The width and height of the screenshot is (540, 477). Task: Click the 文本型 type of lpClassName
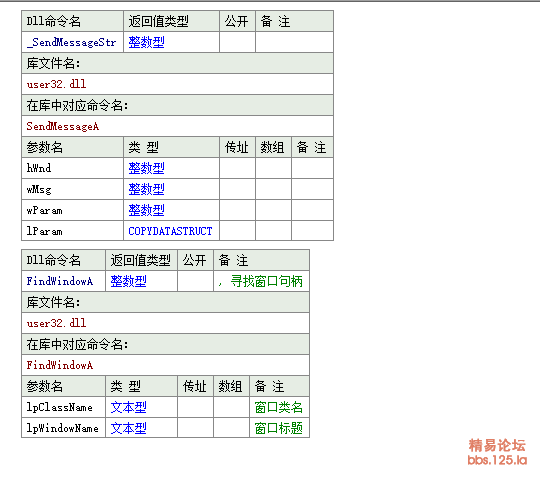[x=128, y=407]
